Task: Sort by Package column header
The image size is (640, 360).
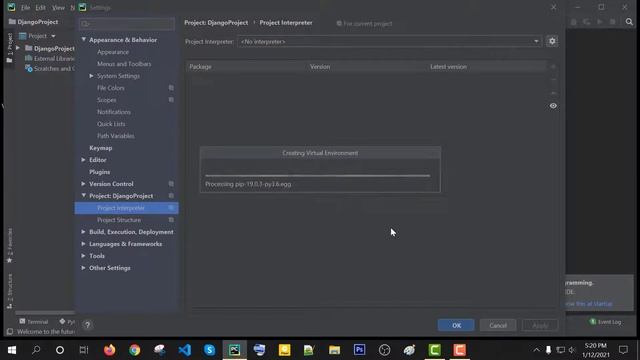Action: [200, 67]
